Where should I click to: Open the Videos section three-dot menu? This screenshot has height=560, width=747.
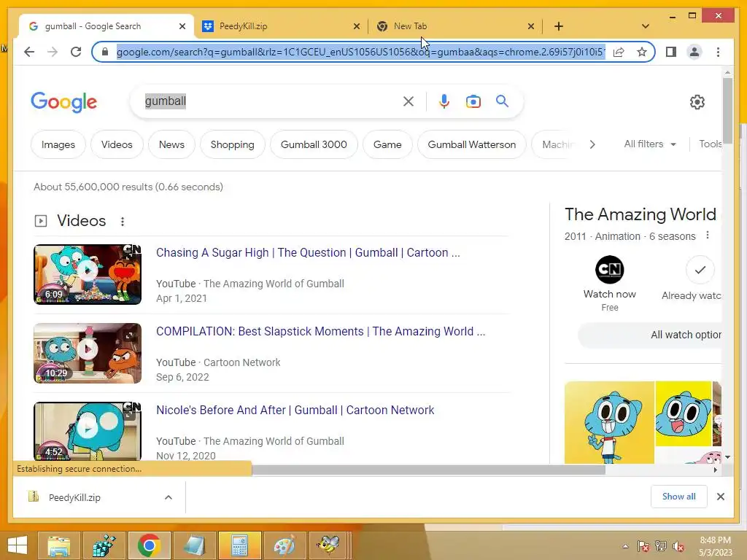click(x=123, y=222)
